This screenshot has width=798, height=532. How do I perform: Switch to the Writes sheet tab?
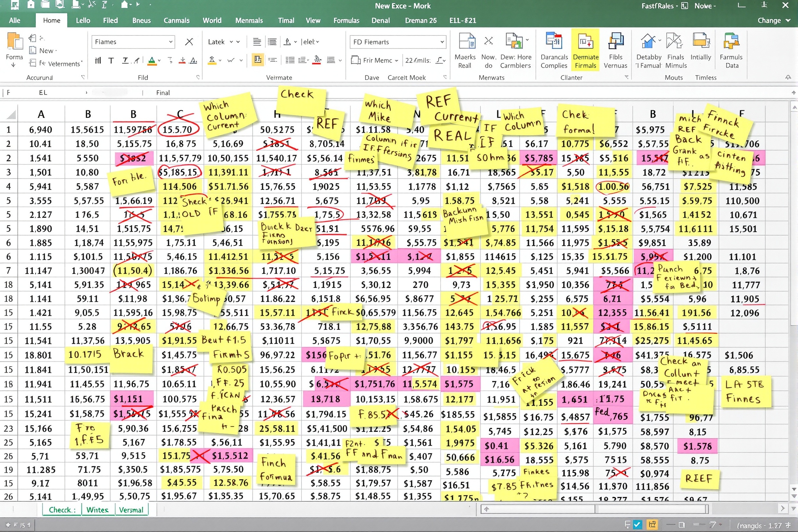(98, 510)
